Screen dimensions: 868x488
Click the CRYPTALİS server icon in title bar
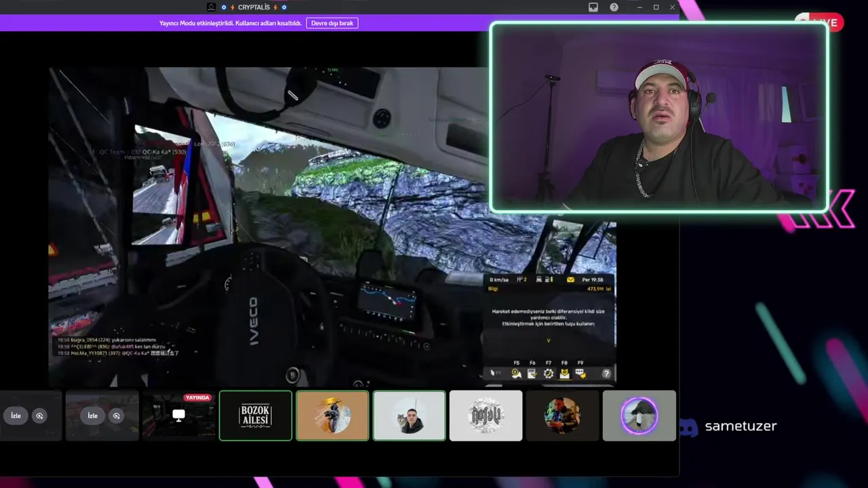[x=211, y=7]
